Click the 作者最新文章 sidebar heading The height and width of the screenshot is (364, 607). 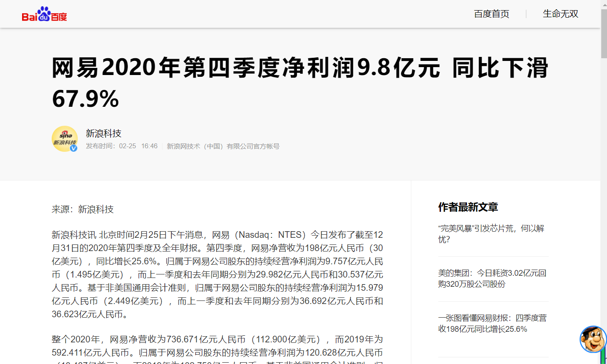[468, 207]
